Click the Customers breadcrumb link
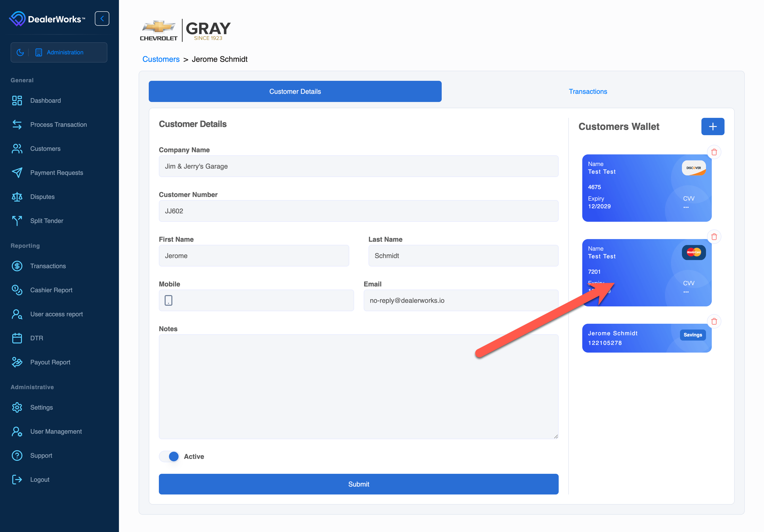The height and width of the screenshot is (532, 764). pos(161,59)
